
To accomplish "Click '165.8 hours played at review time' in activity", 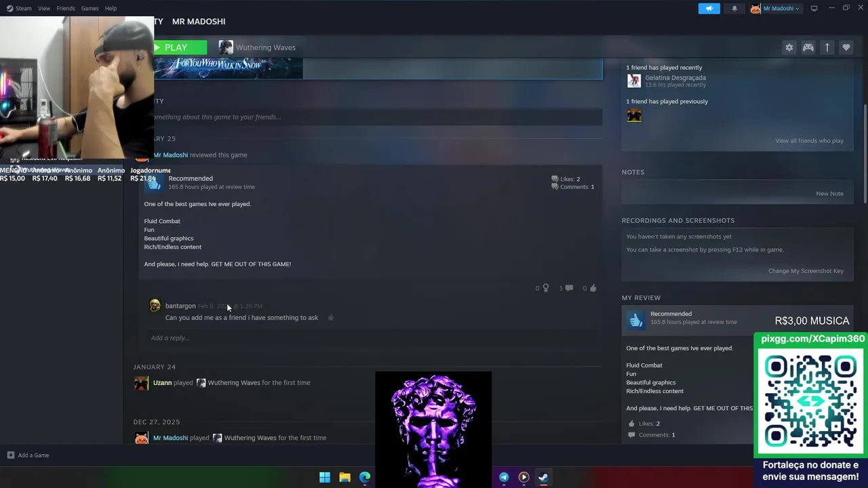I will click(212, 187).
